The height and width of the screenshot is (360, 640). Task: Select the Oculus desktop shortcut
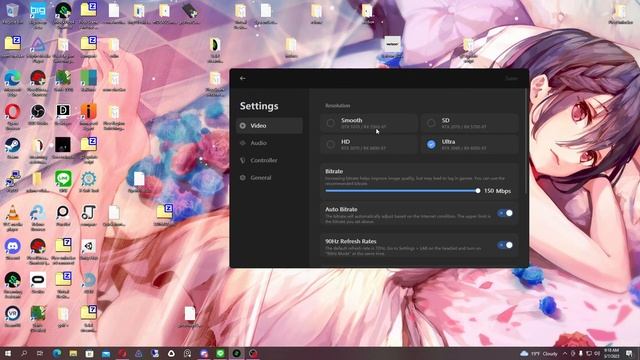point(38,283)
